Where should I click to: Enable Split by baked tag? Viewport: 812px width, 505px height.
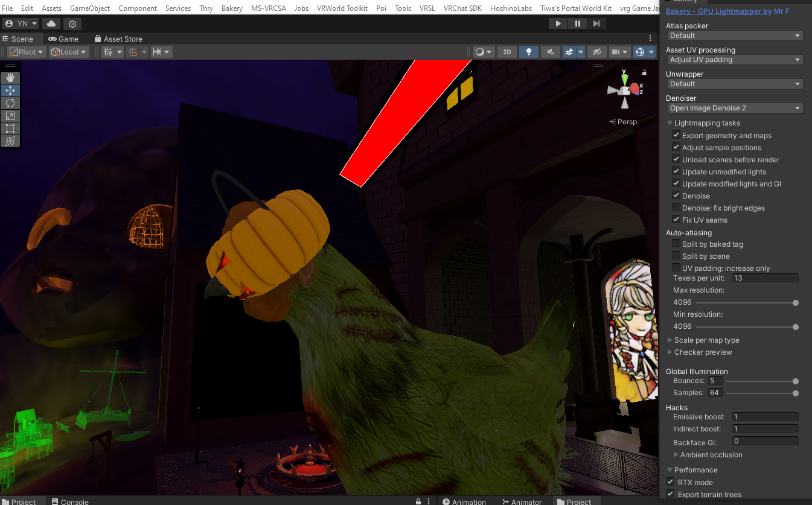[x=676, y=244]
